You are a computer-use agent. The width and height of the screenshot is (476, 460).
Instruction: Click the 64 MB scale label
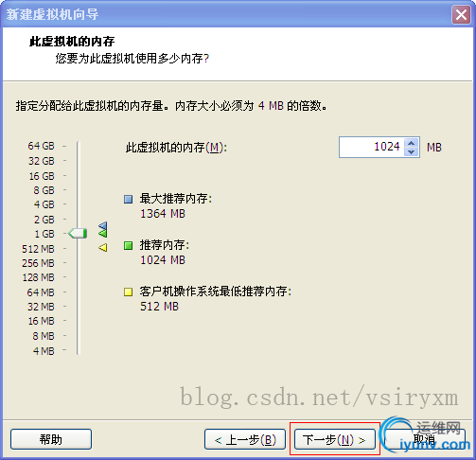click(x=41, y=292)
